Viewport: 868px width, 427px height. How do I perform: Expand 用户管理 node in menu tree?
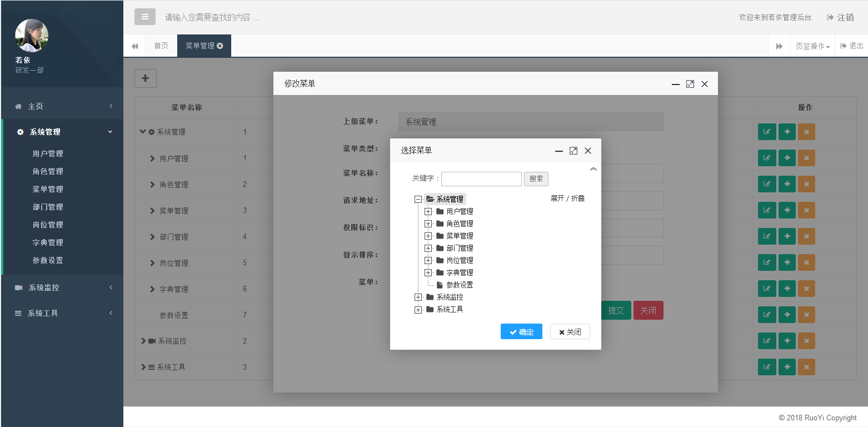[428, 211]
